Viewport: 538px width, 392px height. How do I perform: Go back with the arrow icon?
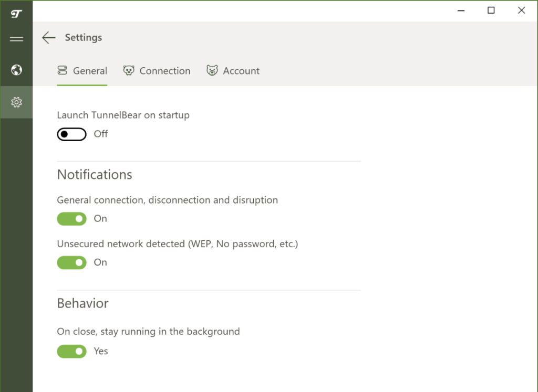pyautogui.click(x=49, y=37)
